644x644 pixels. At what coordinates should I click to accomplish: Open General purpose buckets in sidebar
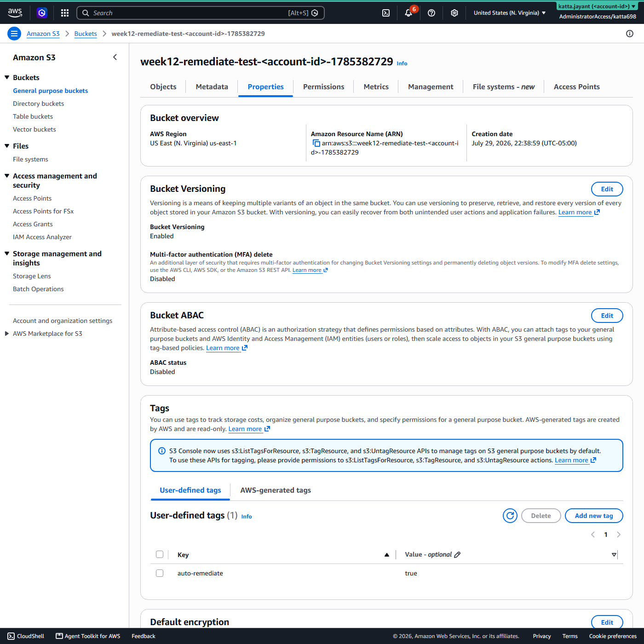(x=51, y=91)
